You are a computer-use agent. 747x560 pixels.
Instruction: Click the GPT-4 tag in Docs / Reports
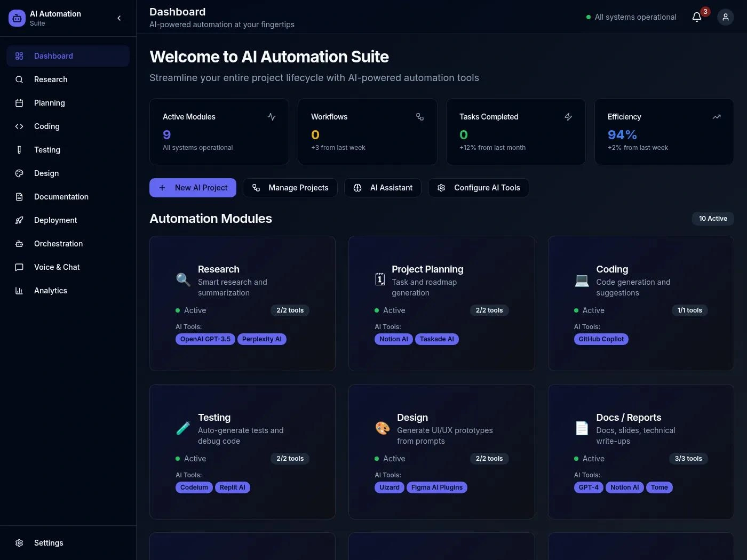[589, 487]
